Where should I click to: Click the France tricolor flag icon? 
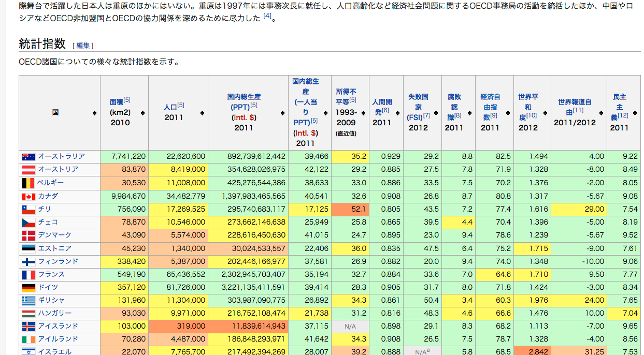(x=28, y=274)
